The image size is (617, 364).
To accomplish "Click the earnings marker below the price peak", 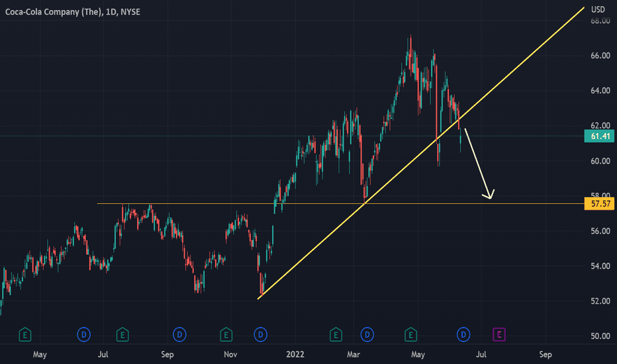I will click(410, 335).
